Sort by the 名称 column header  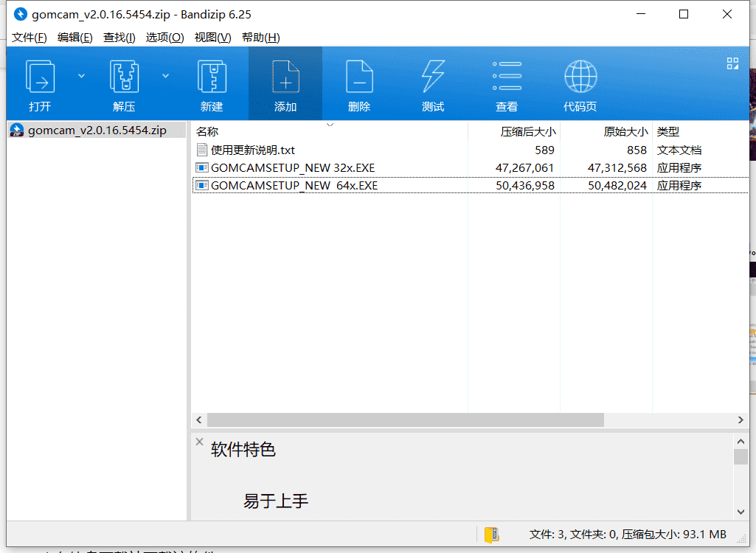329,132
